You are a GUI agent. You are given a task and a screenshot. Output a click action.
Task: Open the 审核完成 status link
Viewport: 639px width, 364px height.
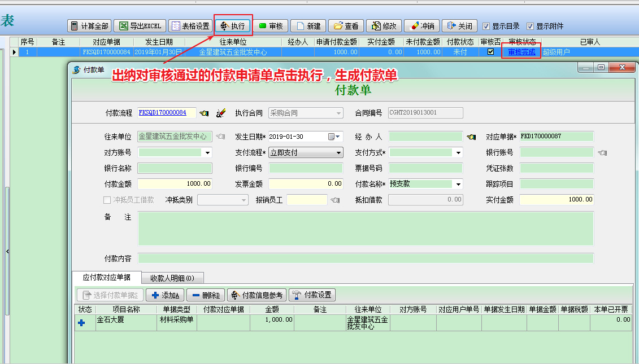pos(521,52)
